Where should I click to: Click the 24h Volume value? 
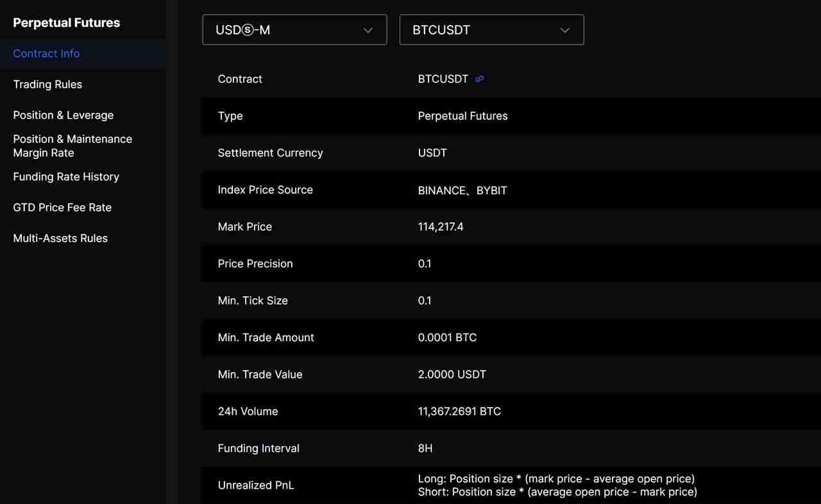coord(459,412)
